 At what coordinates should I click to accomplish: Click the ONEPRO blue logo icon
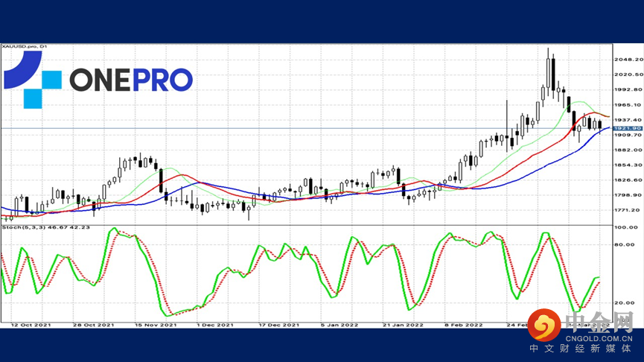click(32, 80)
